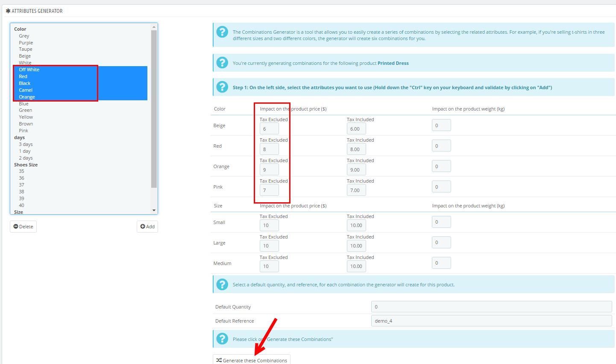Image resolution: width=616 pixels, height=364 pixels.
Task: Select shoe size 35 in list
Action: 21,171
